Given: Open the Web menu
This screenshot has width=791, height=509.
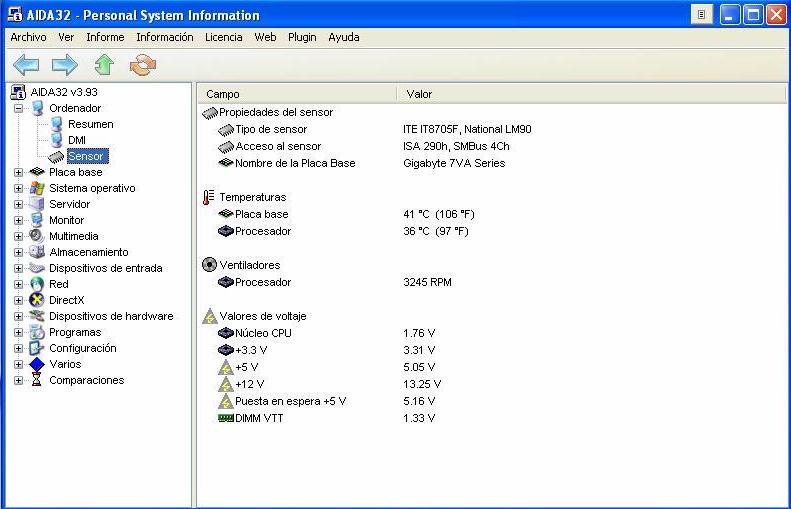Looking at the screenshot, I should tap(265, 37).
